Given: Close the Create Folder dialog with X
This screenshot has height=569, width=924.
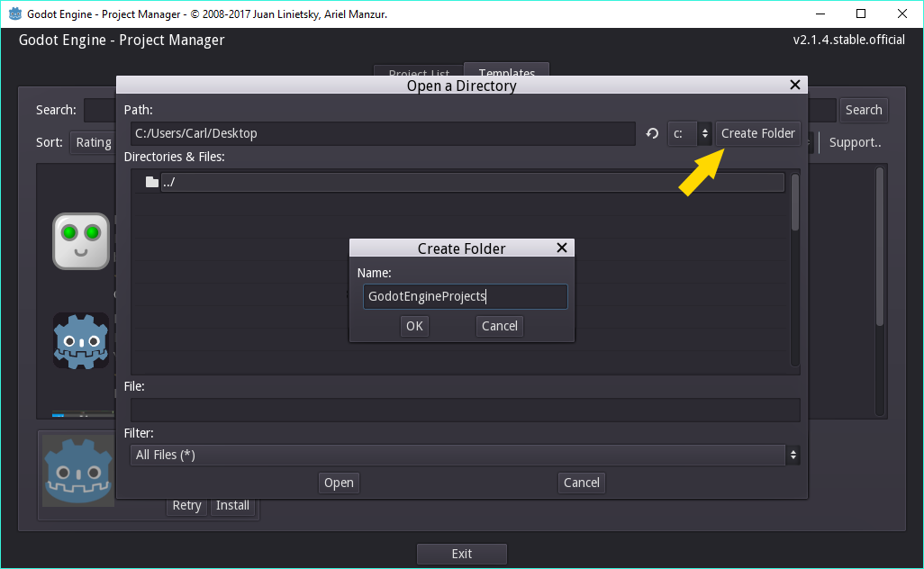Looking at the screenshot, I should [562, 248].
